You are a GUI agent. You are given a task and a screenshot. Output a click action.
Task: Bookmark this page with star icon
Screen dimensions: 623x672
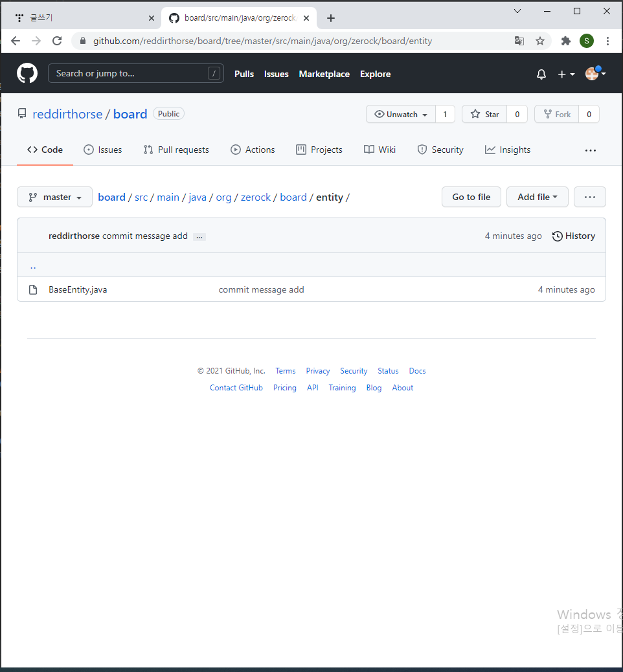coord(540,41)
